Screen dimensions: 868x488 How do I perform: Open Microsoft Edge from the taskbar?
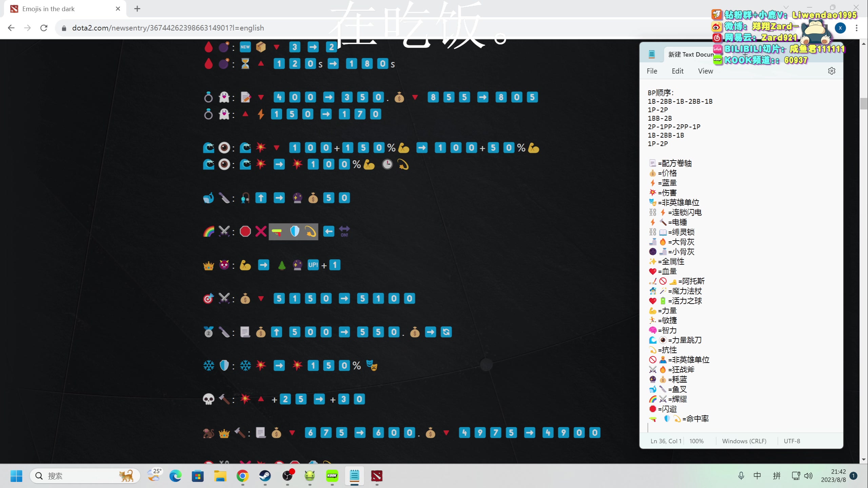pos(175,476)
